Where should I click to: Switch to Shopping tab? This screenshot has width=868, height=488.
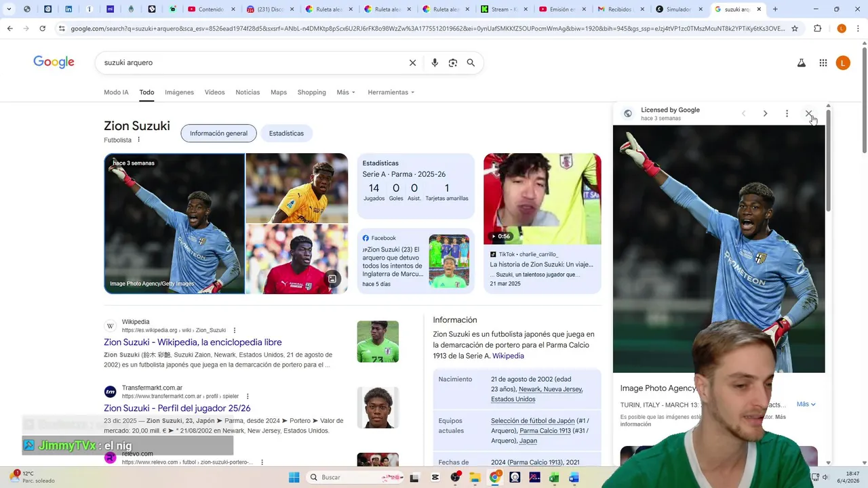(311, 92)
